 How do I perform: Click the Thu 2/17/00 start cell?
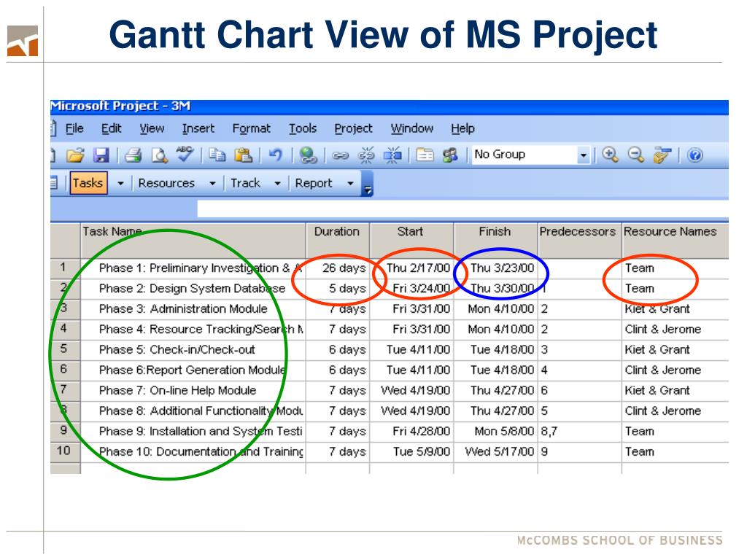[x=411, y=268]
